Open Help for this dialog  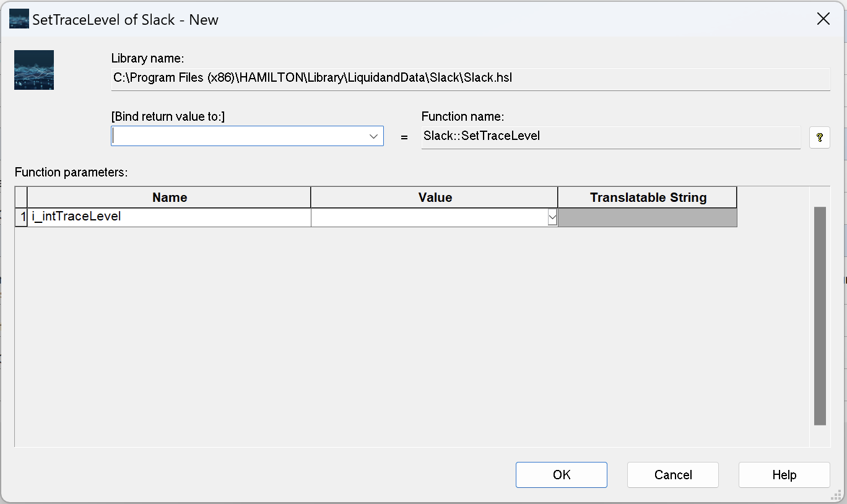click(784, 475)
